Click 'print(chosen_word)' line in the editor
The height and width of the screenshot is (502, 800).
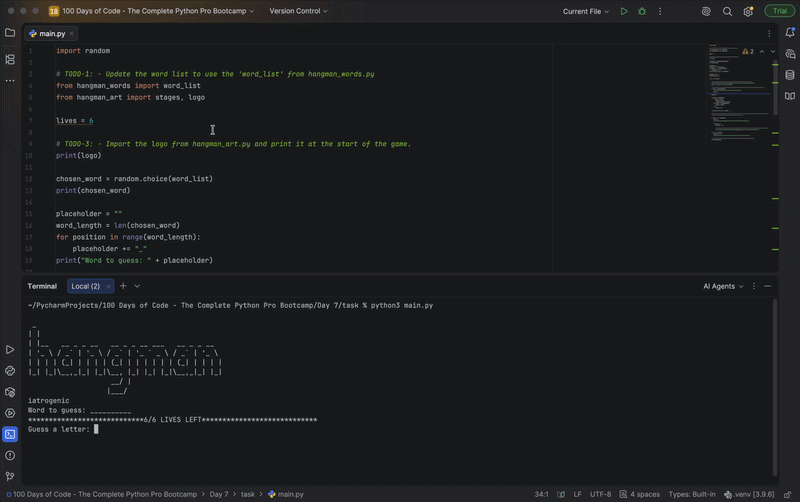[93, 190]
